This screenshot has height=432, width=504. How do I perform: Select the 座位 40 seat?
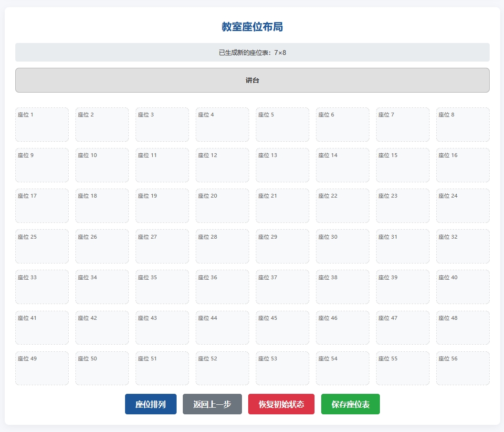click(463, 287)
